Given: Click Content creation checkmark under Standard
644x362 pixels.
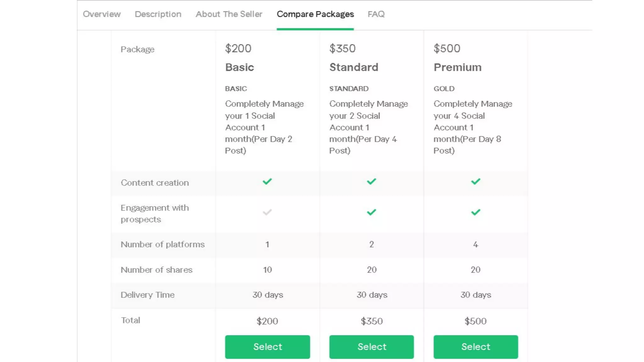Looking at the screenshot, I should pyautogui.click(x=371, y=182).
